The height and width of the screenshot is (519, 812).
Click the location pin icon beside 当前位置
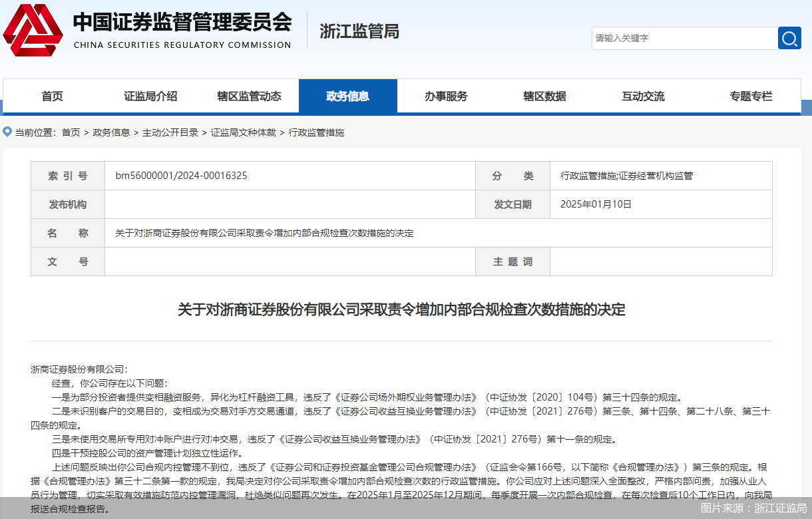[7, 132]
